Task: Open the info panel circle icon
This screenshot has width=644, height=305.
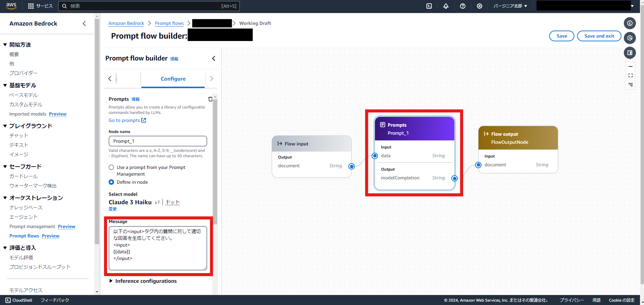Action: [630, 23]
